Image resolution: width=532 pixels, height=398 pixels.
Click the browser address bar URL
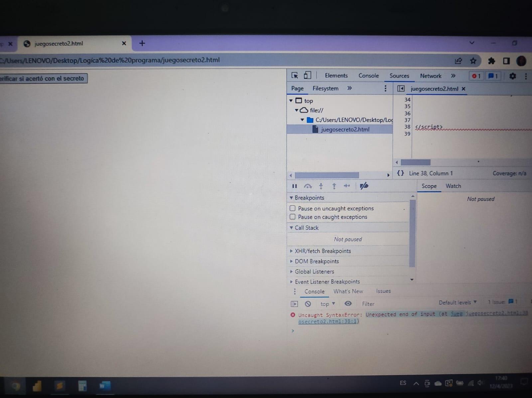point(110,60)
